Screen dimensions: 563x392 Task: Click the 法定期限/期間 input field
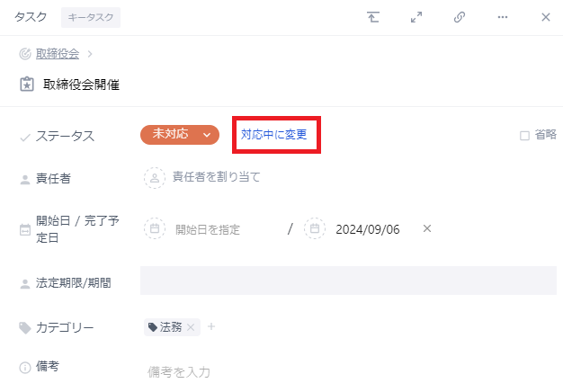348,281
